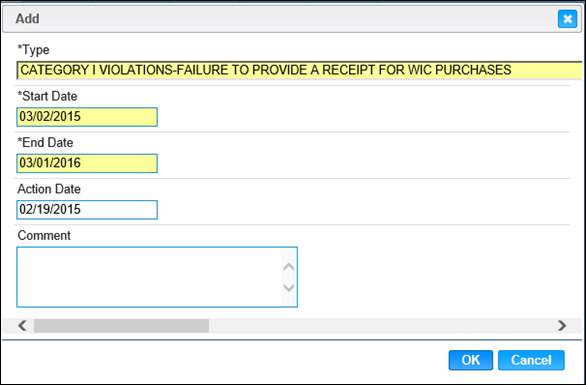The width and height of the screenshot is (586, 385).
Task: Dismiss the dialog using Cancel
Action: click(531, 360)
